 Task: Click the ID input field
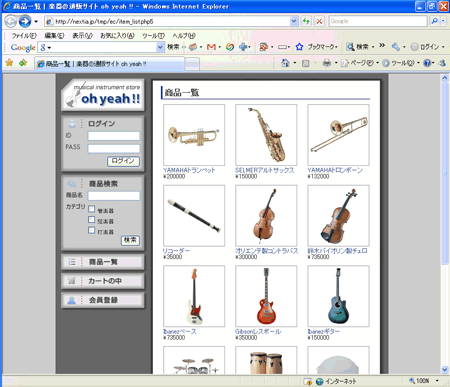pos(114,136)
